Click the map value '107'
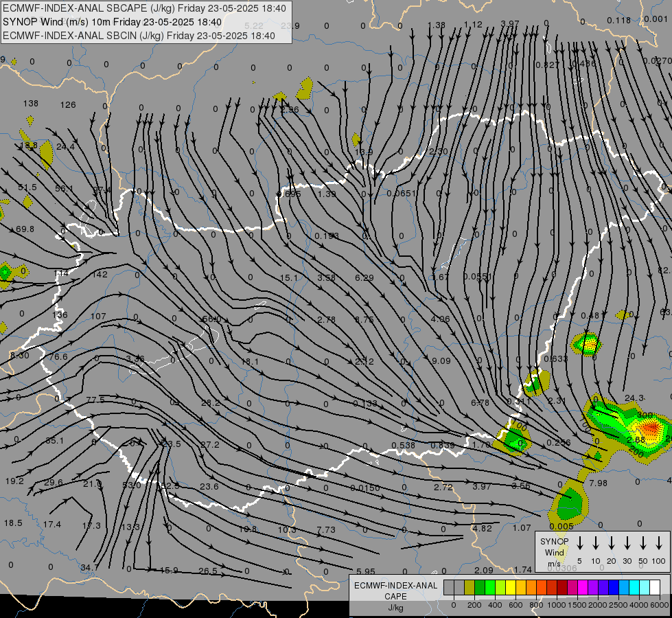Image resolution: width=672 pixels, height=618 pixels. click(98, 316)
